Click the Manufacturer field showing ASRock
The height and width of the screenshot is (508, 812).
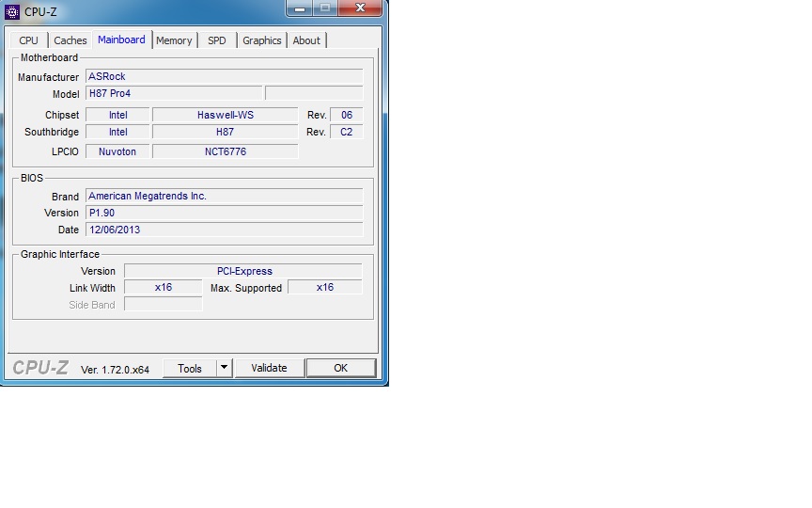[x=225, y=77]
